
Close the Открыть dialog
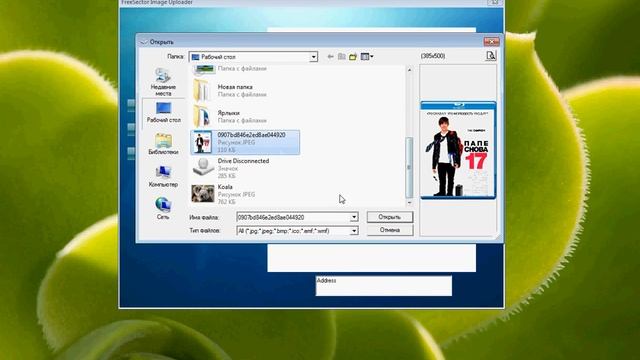[x=491, y=42]
